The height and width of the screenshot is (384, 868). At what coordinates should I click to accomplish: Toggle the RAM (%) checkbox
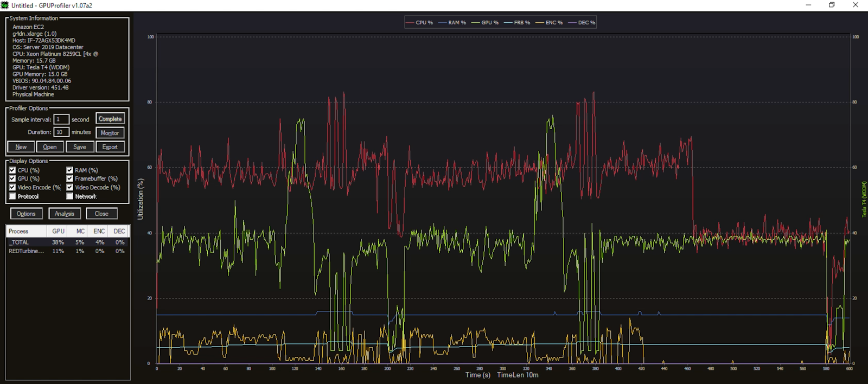click(x=70, y=170)
